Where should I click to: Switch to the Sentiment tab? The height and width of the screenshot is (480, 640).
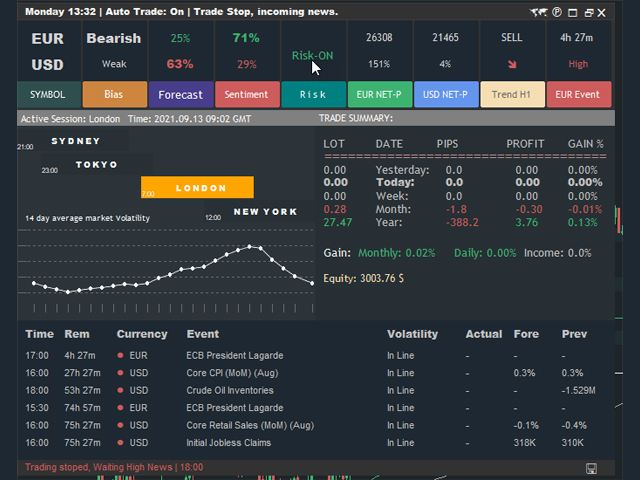click(246, 95)
